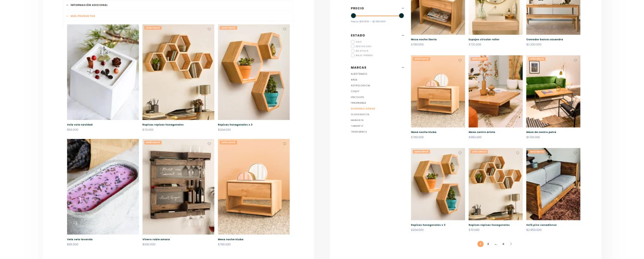Toggle the En Stock filter option
The image size is (644, 259).
point(352,51)
